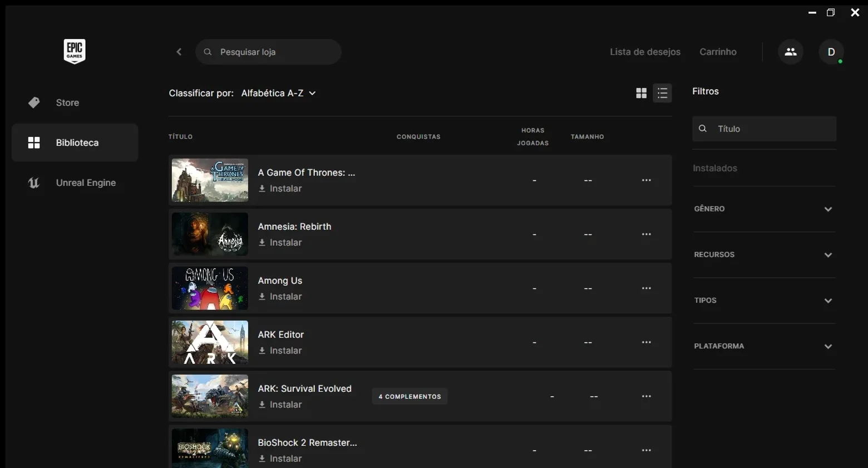Click download icon for Among Us

click(262, 297)
